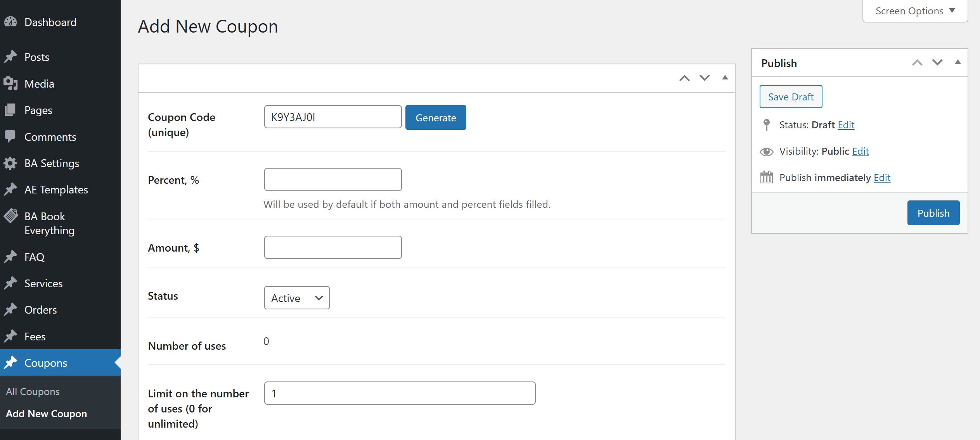Click the Comments bubble icon
The image size is (980, 440).
point(10,136)
